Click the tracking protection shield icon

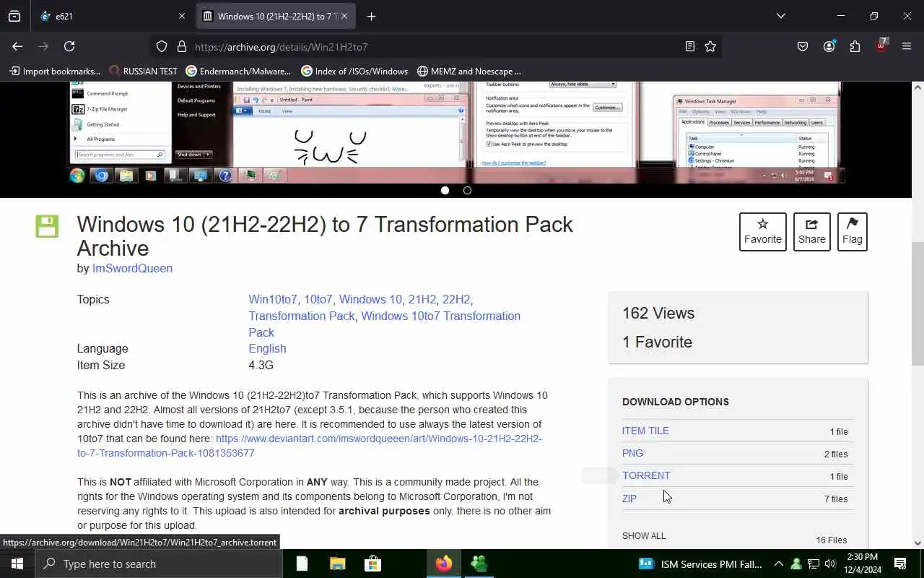tap(162, 46)
